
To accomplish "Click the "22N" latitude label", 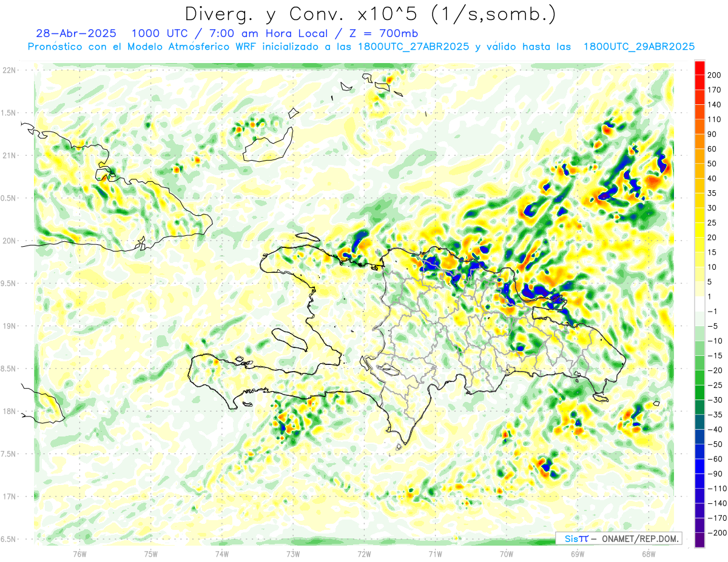I will (9, 70).
